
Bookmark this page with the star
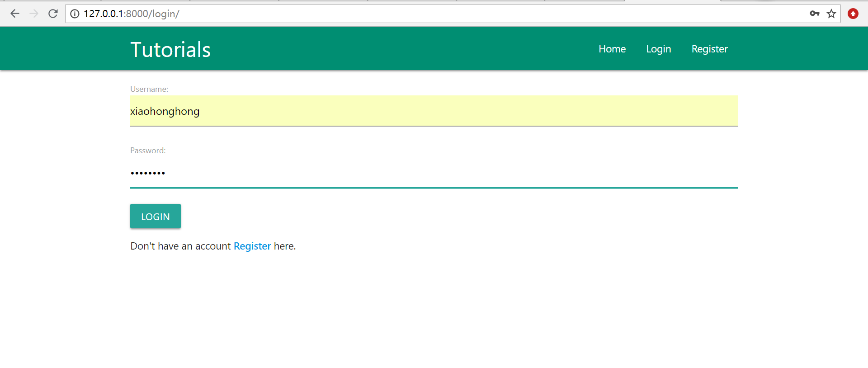pos(831,14)
